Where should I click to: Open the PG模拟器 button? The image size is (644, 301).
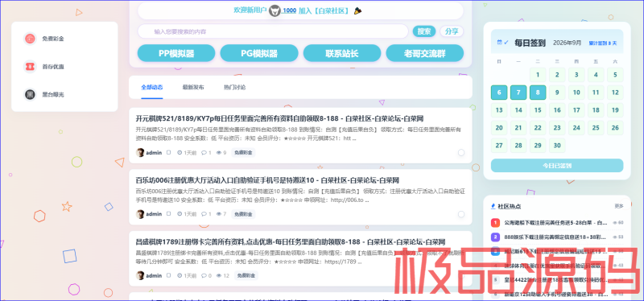(x=259, y=53)
